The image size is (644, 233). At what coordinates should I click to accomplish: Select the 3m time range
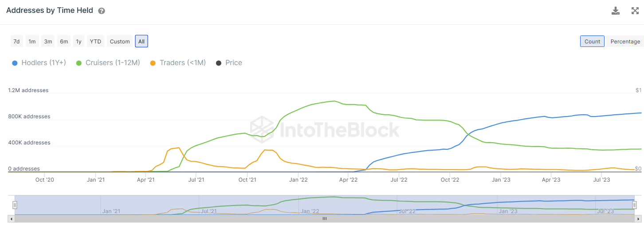(48, 41)
